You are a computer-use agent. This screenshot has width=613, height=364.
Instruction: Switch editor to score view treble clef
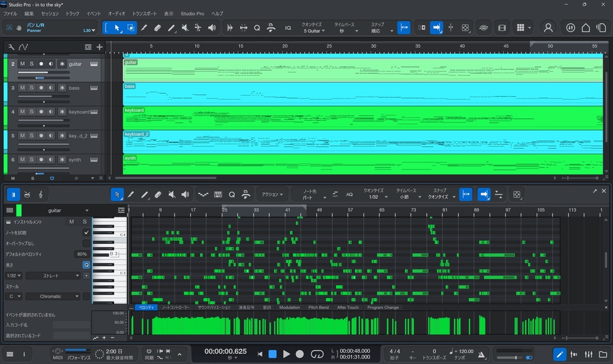pyautogui.click(x=41, y=194)
